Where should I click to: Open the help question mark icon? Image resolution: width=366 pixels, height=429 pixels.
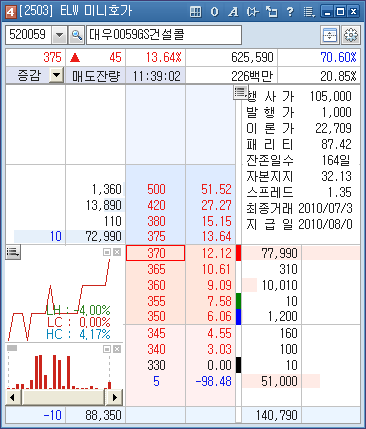[x=290, y=12]
